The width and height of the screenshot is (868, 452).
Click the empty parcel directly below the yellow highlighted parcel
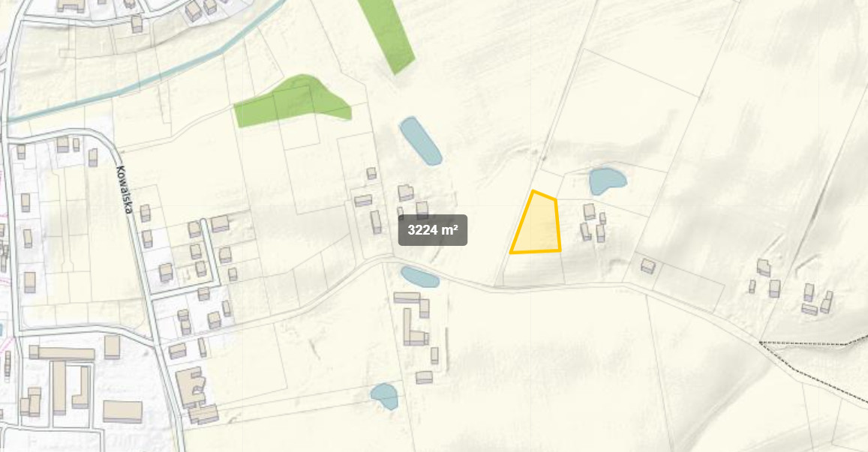point(533,269)
